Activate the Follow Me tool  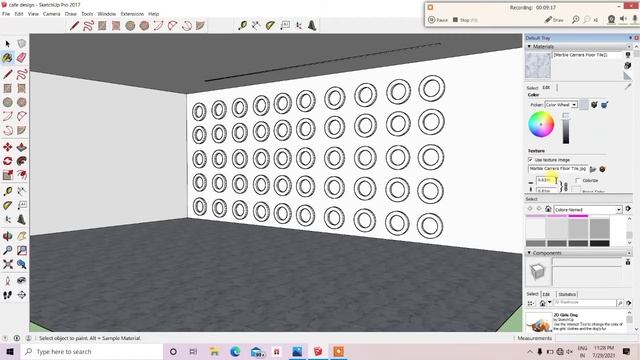click(22, 161)
